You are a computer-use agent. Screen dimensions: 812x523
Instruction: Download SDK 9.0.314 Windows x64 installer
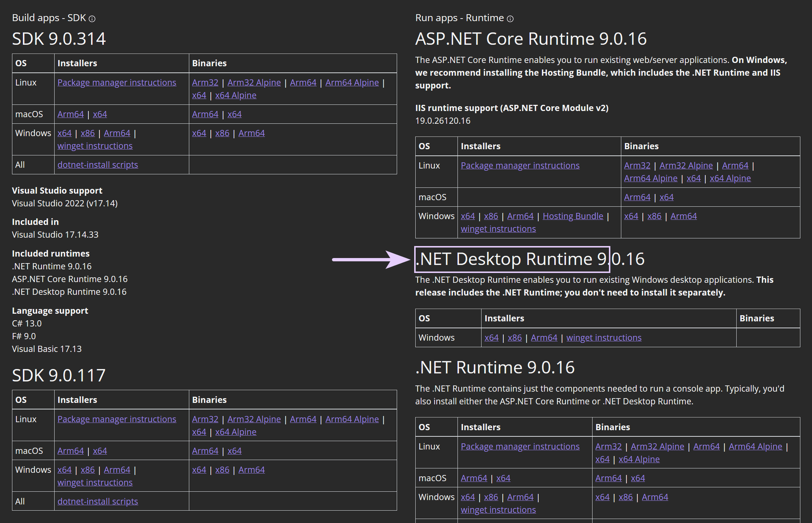tap(64, 133)
